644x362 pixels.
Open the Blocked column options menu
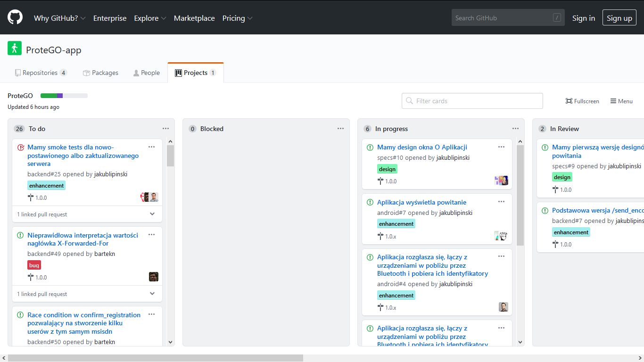pyautogui.click(x=340, y=129)
